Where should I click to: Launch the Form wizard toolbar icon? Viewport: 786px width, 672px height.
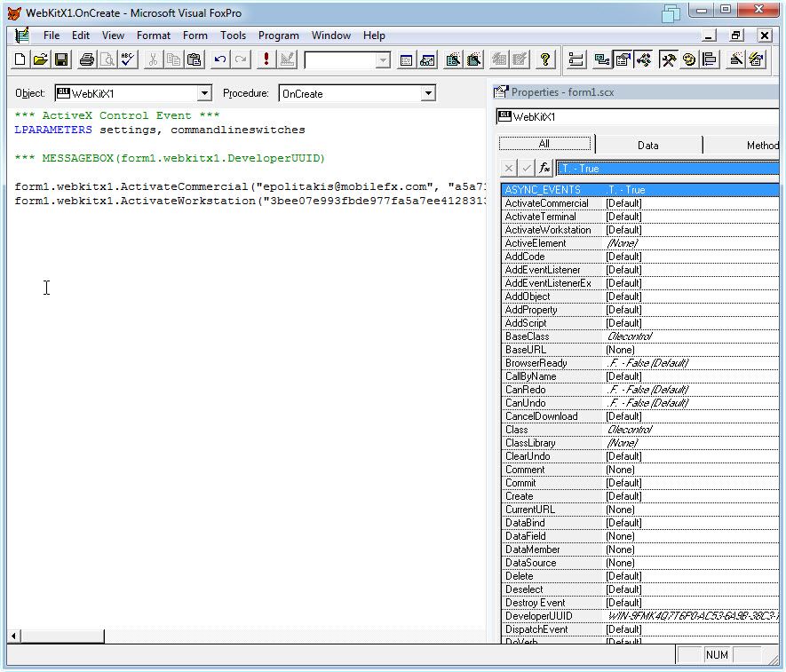click(453, 59)
